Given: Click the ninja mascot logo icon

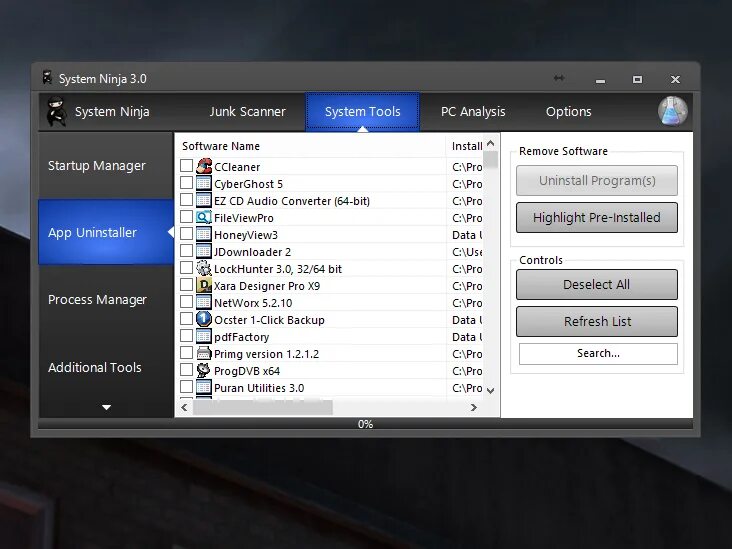Looking at the screenshot, I should click(56, 112).
